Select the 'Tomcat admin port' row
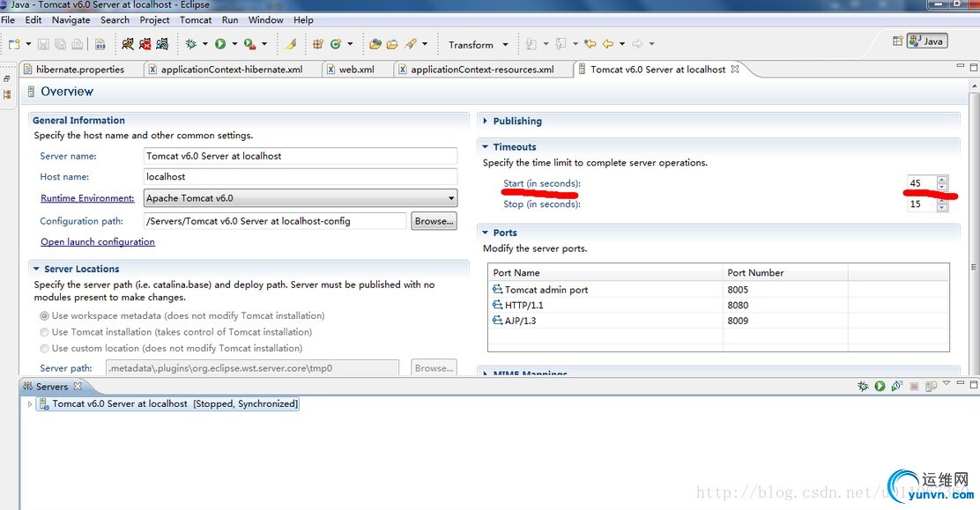The width and height of the screenshot is (980, 510). click(x=718, y=290)
